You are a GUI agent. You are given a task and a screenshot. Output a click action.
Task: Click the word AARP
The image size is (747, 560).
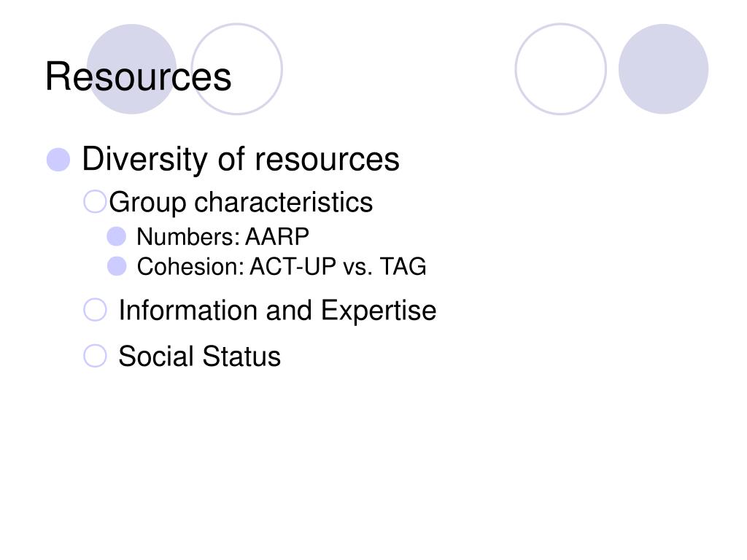[277, 237]
